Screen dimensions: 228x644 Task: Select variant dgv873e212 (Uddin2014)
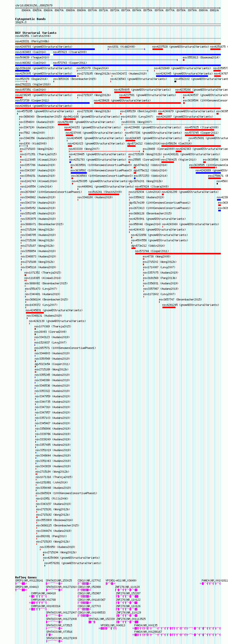coord(148,246)
